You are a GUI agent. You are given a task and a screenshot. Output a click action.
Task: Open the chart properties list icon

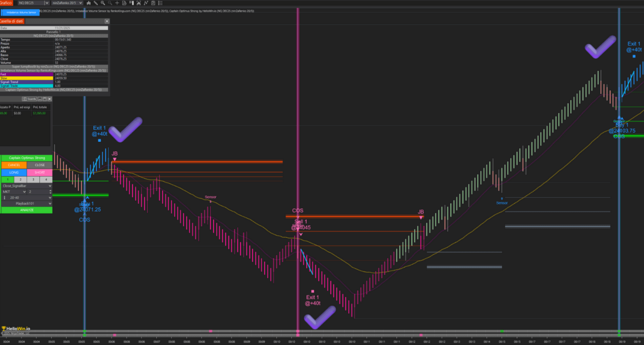(x=160, y=3)
